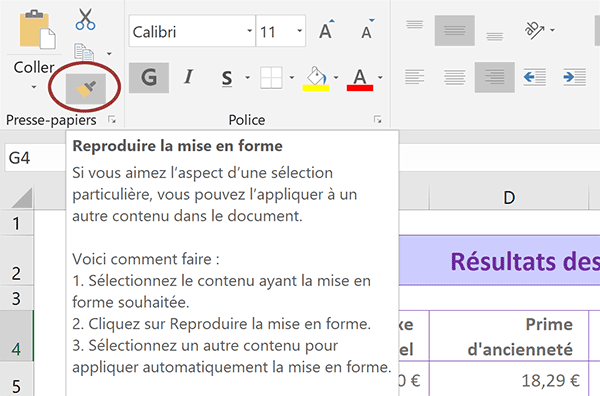The height and width of the screenshot is (396, 600).
Task: Open the Presse-papiers dialog launcher
Action: [112, 120]
